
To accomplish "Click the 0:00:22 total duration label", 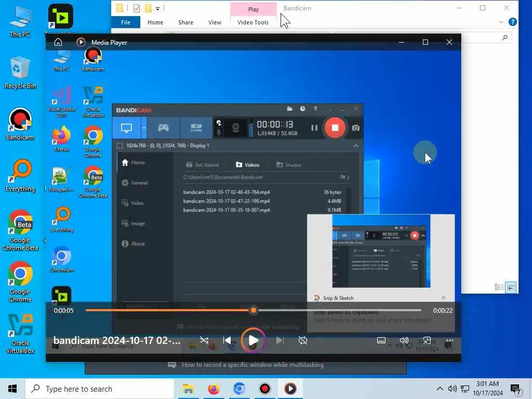I will pyautogui.click(x=443, y=311).
